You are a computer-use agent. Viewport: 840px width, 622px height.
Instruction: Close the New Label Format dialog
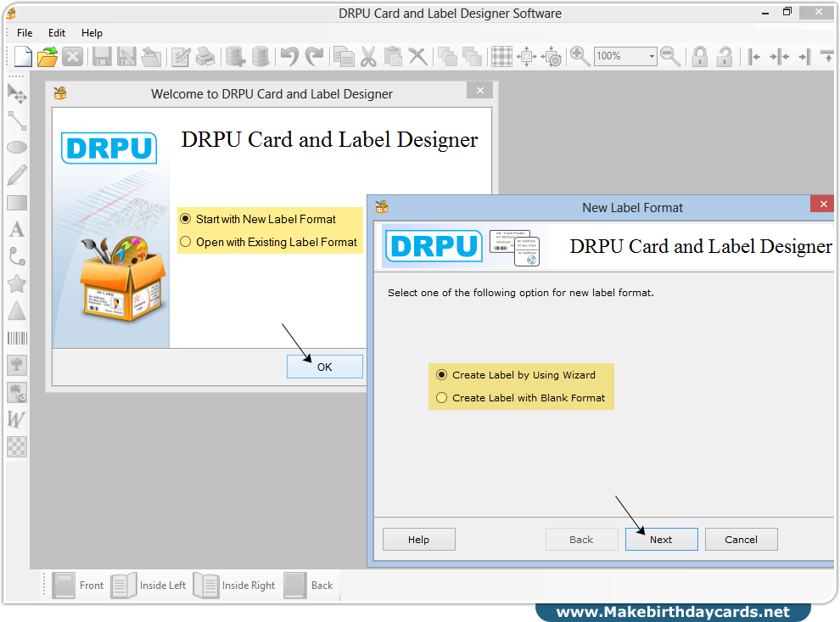(x=823, y=205)
